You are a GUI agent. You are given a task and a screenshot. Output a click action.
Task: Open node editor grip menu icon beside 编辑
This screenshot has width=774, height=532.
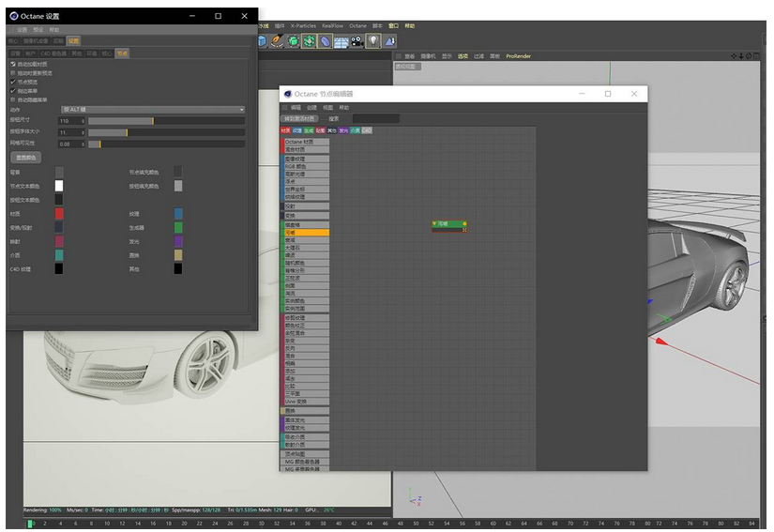[x=284, y=108]
